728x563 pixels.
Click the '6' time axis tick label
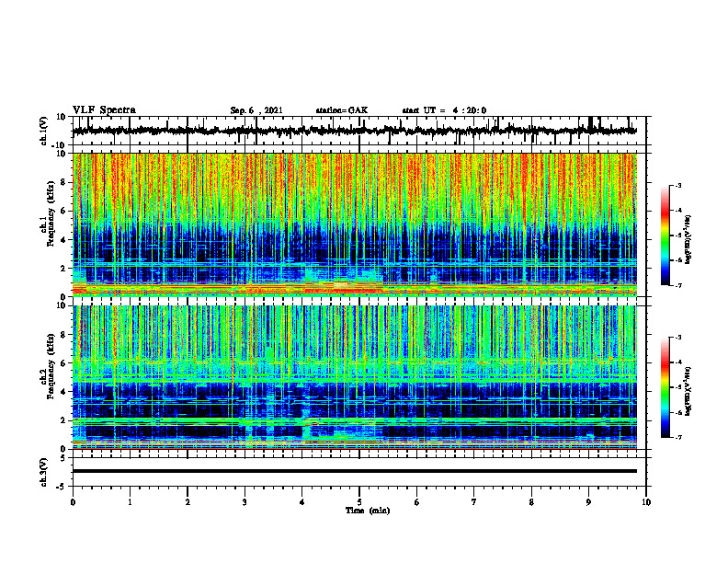click(417, 502)
